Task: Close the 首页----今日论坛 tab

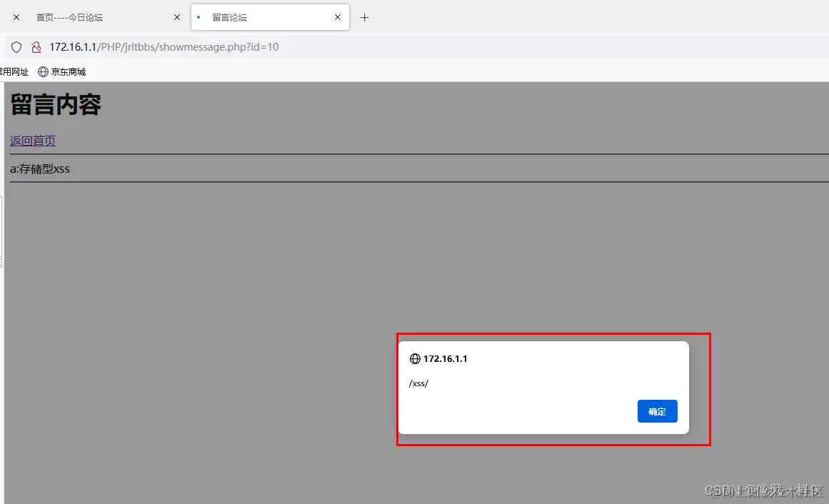Action: coord(177,17)
